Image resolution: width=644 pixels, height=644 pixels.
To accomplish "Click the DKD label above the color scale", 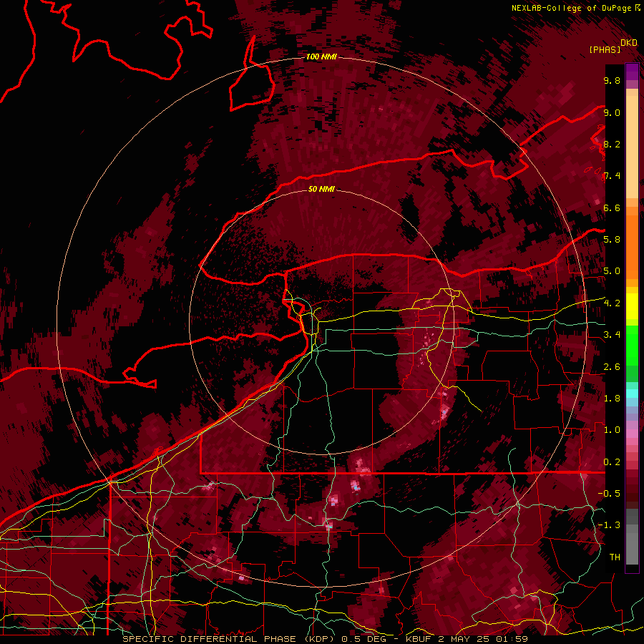I will [629, 42].
